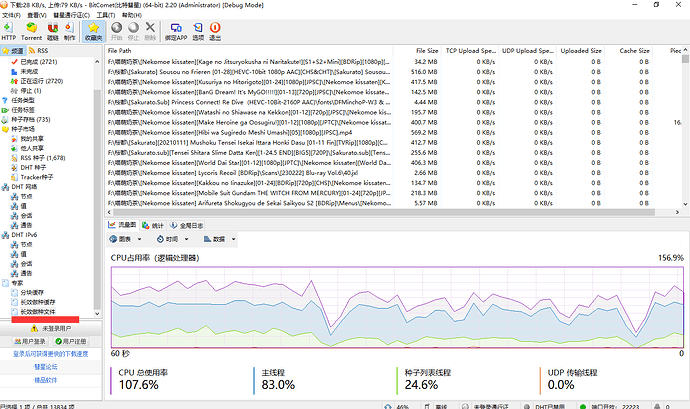Open the Torrent file toolbar button
This screenshot has height=409, width=690.
tap(31, 31)
